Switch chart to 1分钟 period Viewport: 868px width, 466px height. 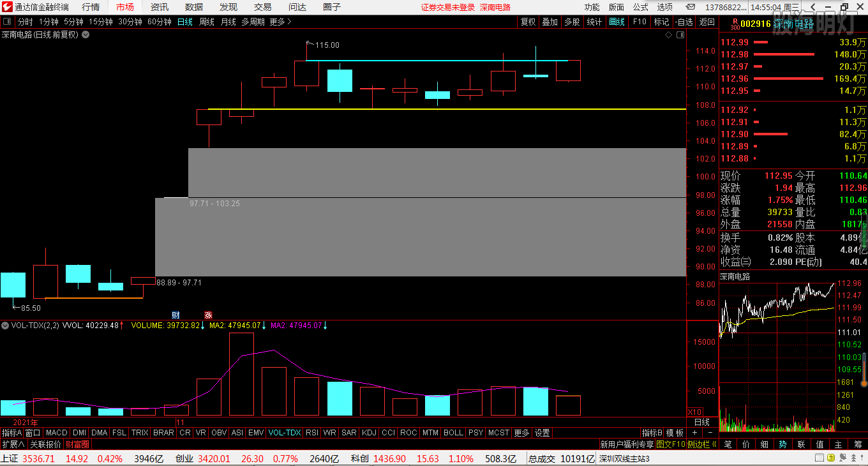[x=49, y=21]
